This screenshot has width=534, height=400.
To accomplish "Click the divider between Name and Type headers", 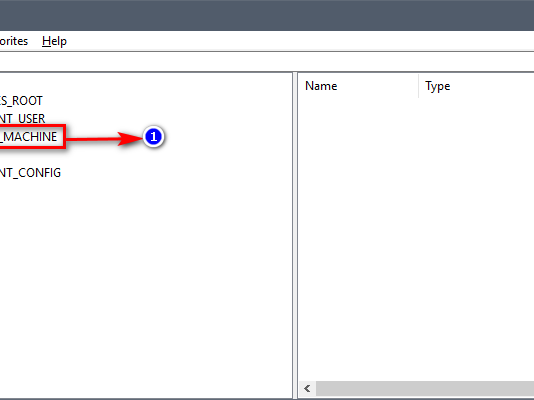I will tap(419, 86).
